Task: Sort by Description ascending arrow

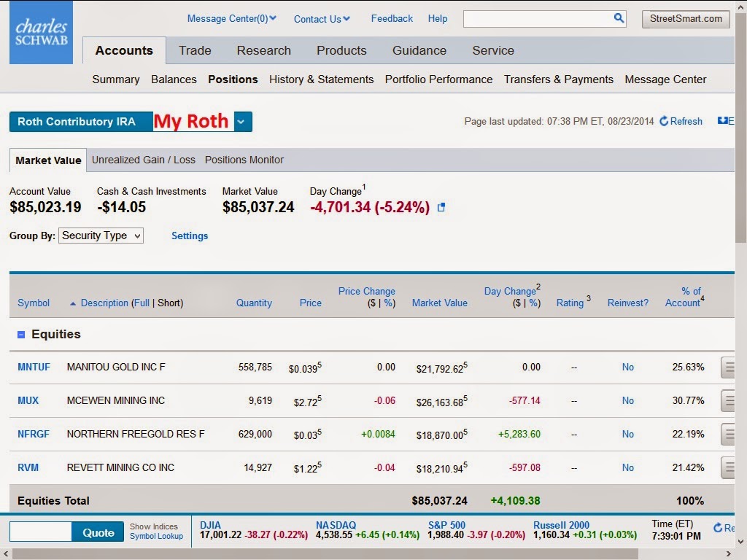Action: 73,303
